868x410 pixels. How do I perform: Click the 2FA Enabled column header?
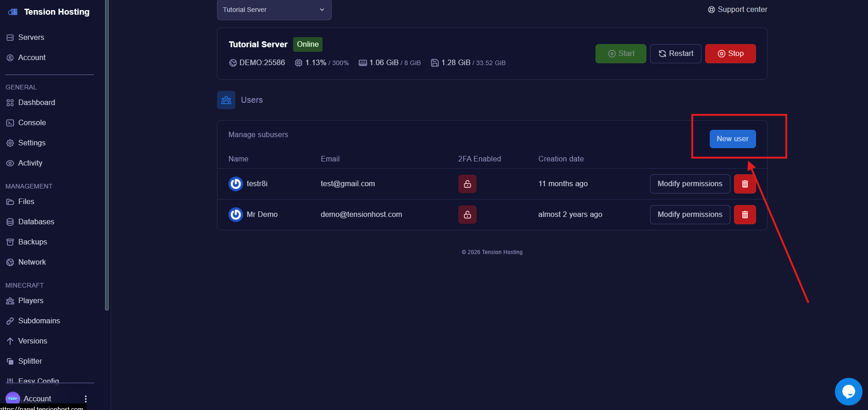click(x=479, y=159)
